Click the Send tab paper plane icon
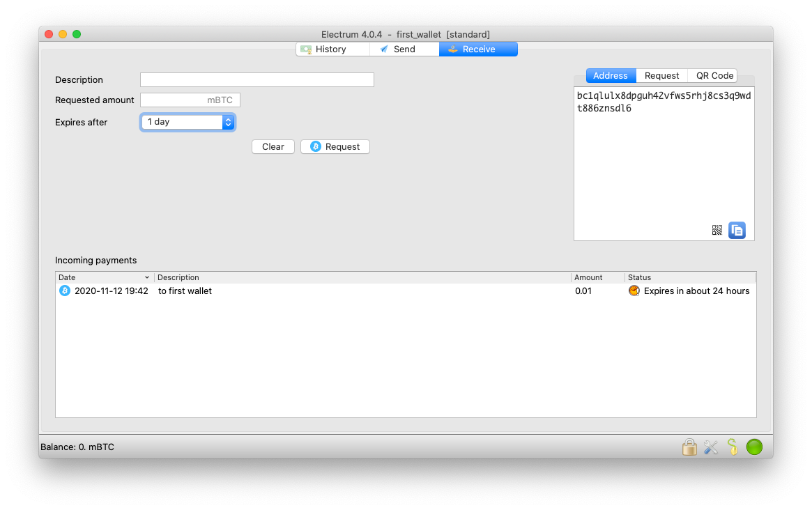Viewport: 812px width, 510px height. [384, 49]
